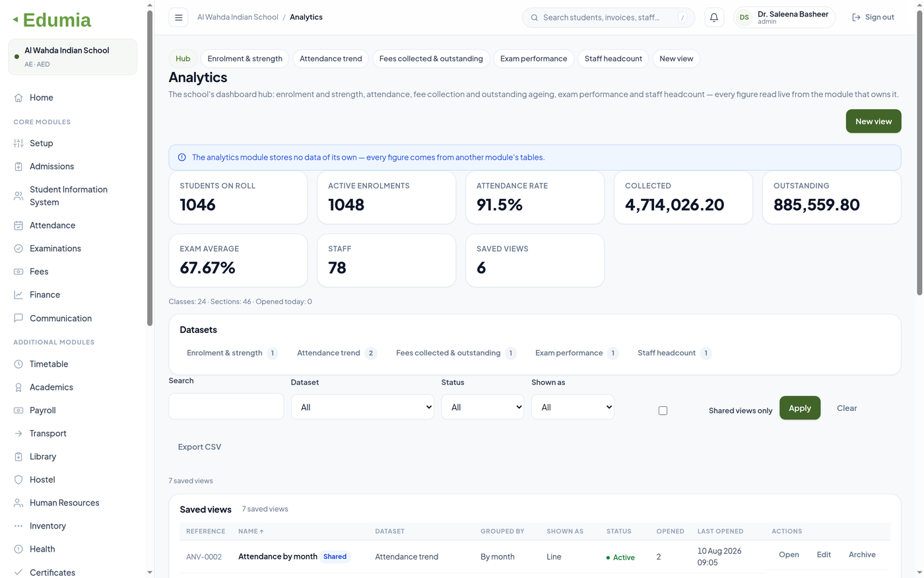Click the green New view button
The height and width of the screenshot is (578, 924).
(x=873, y=122)
